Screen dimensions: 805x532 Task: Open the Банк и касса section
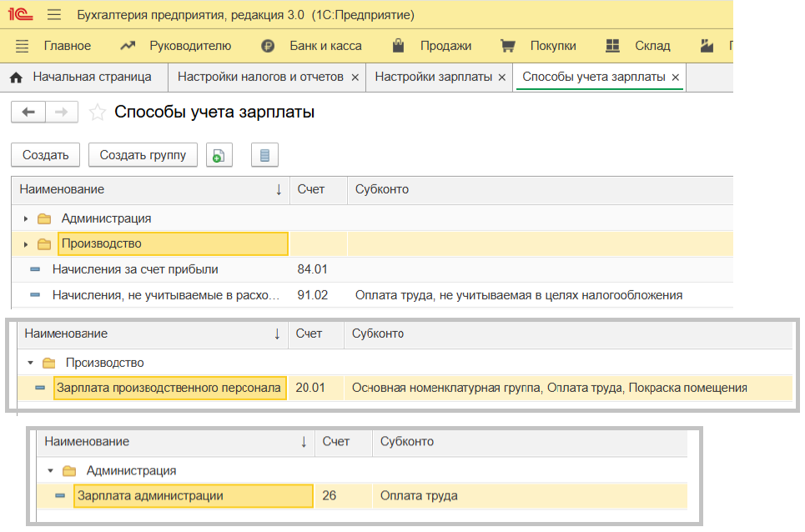point(325,46)
